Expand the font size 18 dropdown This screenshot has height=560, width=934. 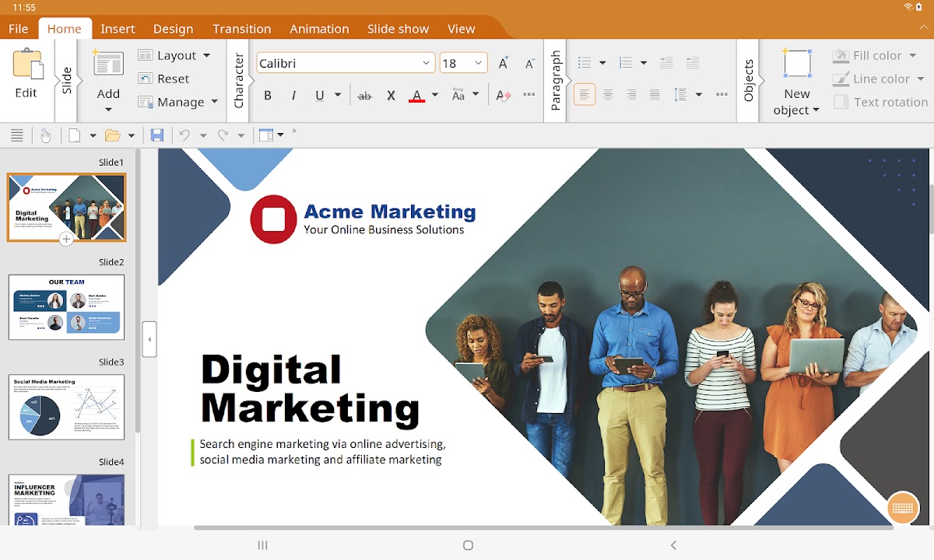pyautogui.click(x=478, y=63)
